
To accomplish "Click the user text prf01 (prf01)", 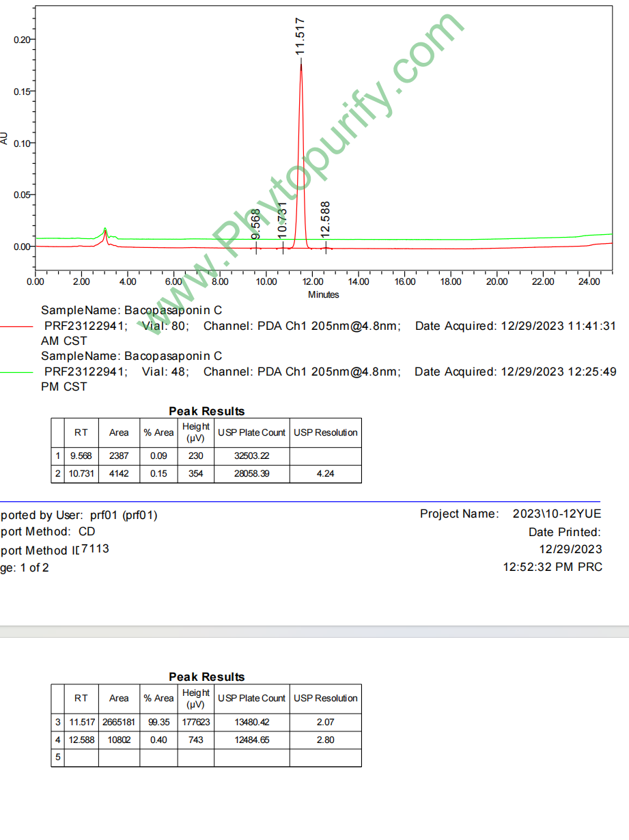I will [x=124, y=516].
